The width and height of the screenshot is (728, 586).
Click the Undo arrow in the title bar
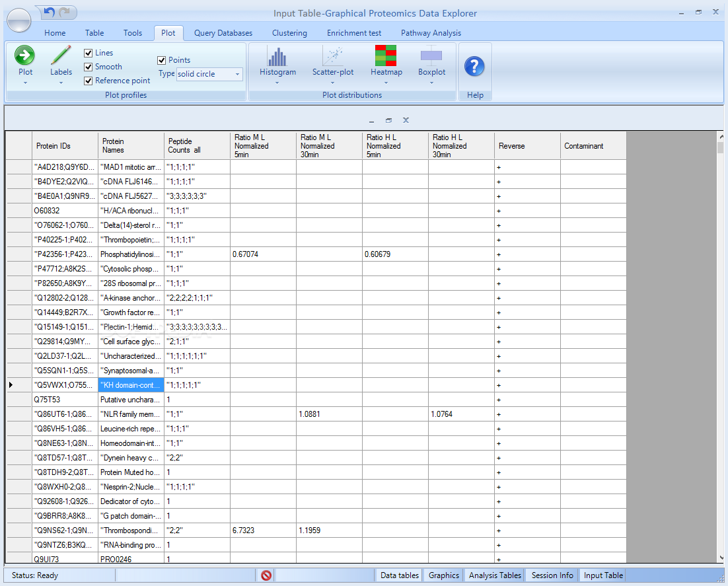49,12
